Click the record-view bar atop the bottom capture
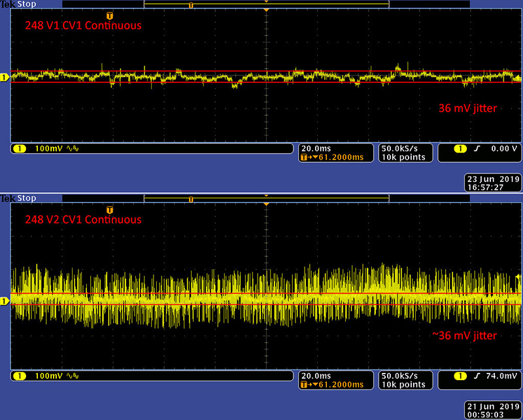 tap(266, 198)
